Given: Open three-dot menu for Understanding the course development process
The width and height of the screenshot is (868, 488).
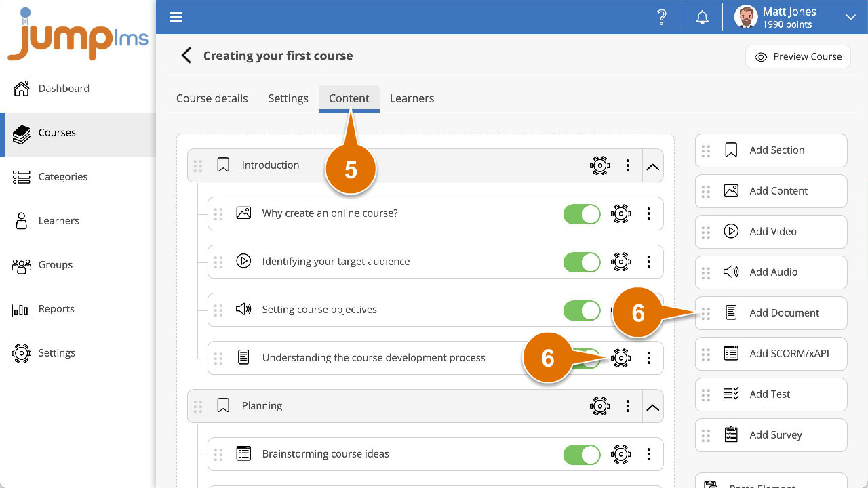Looking at the screenshot, I should point(649,358).
